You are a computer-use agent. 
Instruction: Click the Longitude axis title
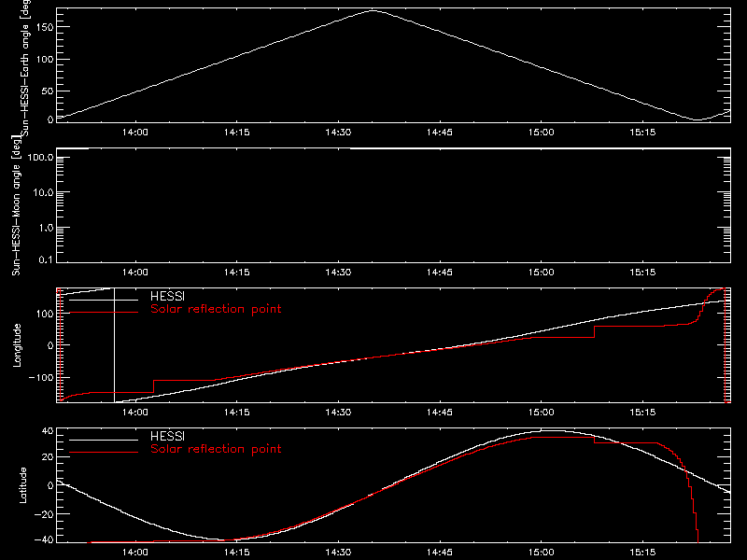click(x=17, y=345)
